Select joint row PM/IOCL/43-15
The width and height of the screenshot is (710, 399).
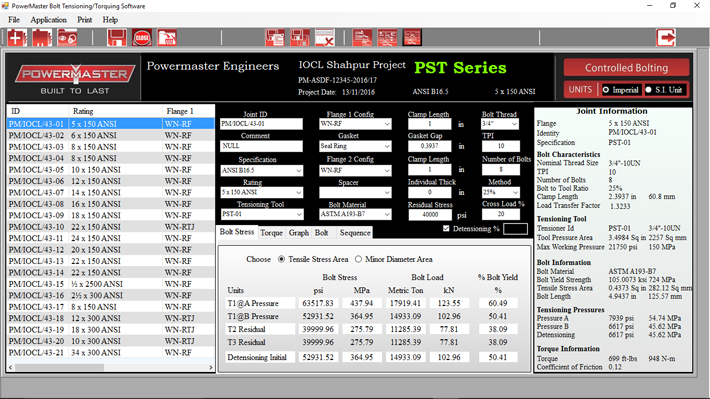coord(110,284)
